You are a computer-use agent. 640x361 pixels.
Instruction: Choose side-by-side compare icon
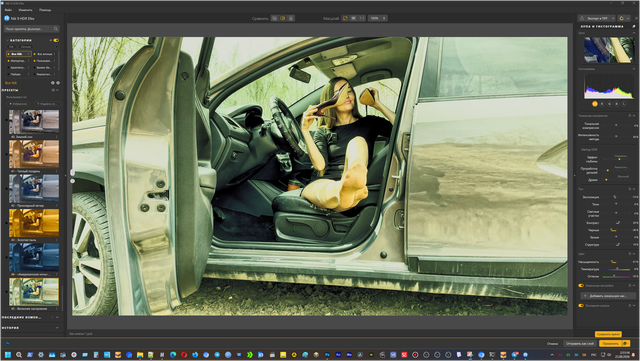(x=291, y=18)
